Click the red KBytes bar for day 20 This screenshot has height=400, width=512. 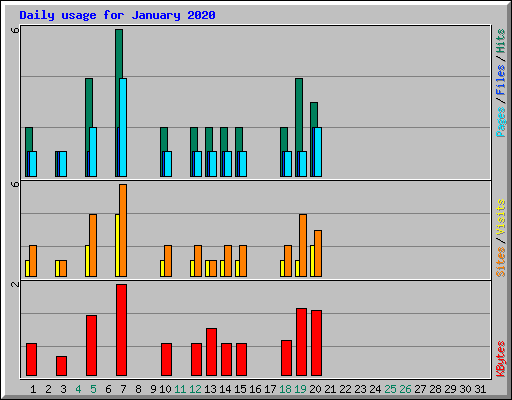tap(316, 343)
